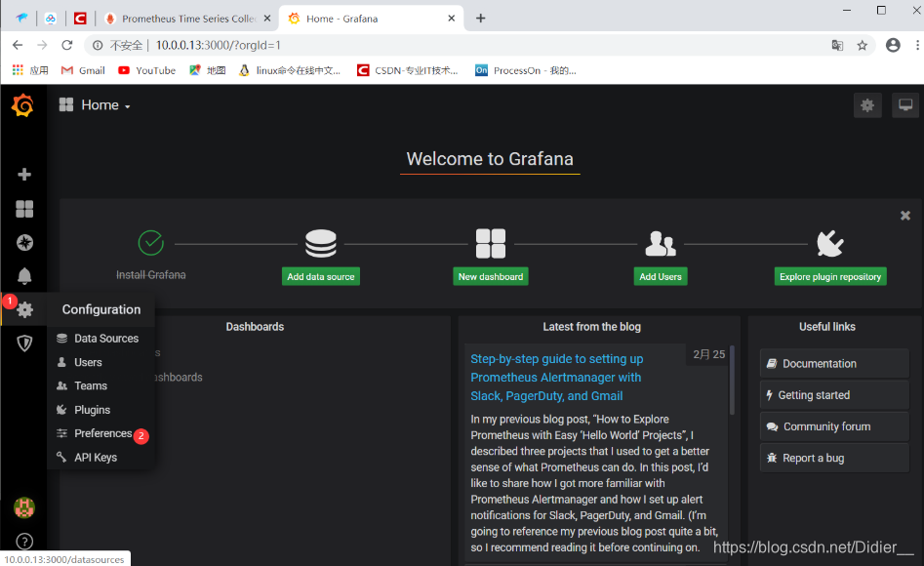Click the 2月 25 blog date
The width and height of the screenshot is (924, 566).
point(709,354)
